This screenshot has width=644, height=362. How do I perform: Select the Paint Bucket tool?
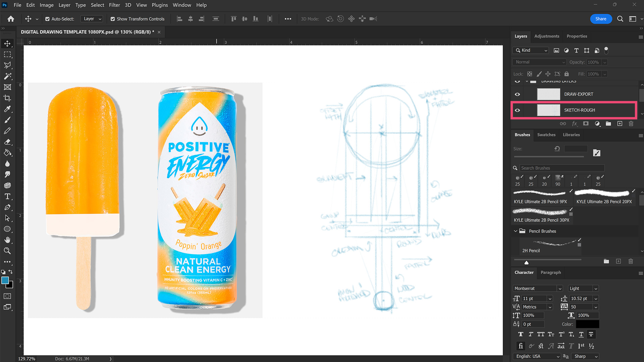point(7,153)
